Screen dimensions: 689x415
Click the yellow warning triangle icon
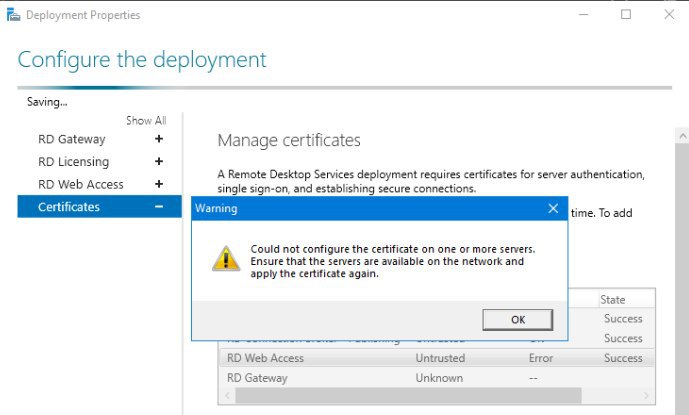pyautogui.click(x=226, y=259)
